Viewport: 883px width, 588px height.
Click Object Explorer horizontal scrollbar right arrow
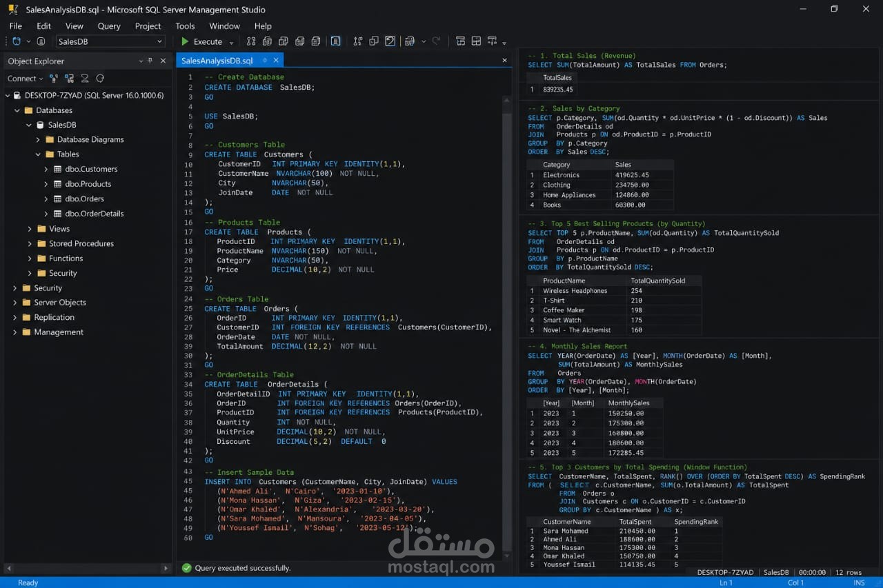[x=165, y=569]
